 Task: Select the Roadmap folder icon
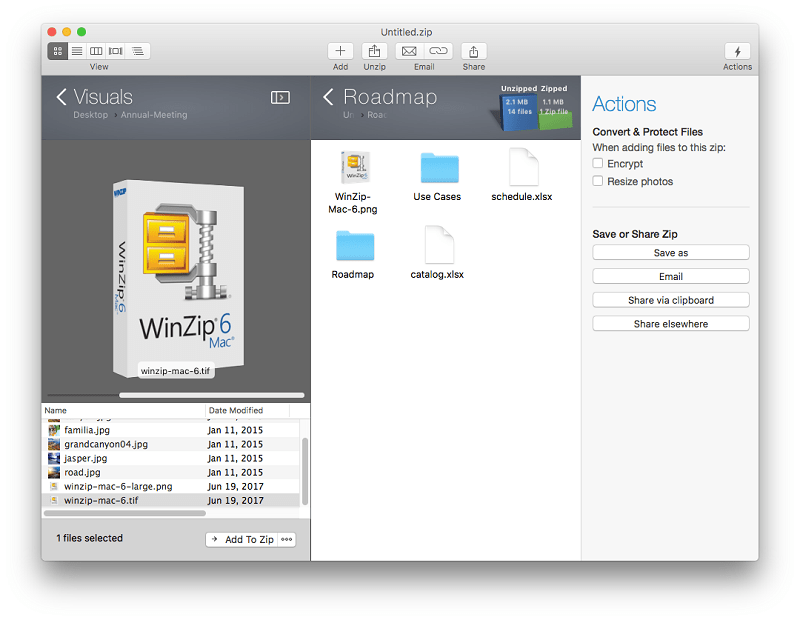(x=355, y=245)
